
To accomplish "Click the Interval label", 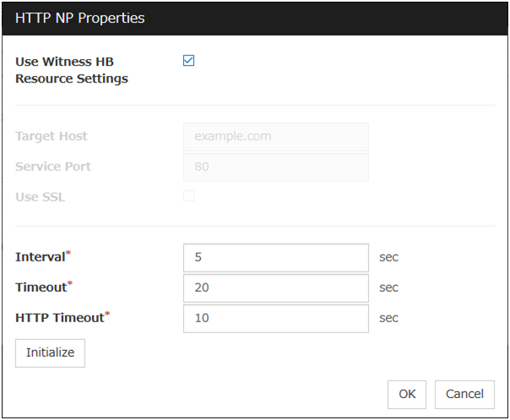I will click(41, 257).
